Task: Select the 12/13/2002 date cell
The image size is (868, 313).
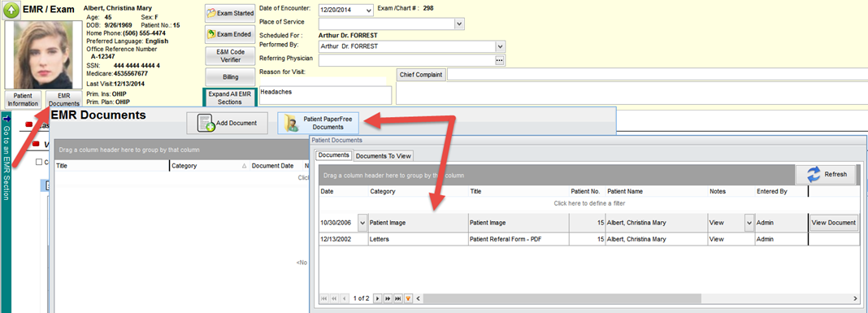Action: 344,239
